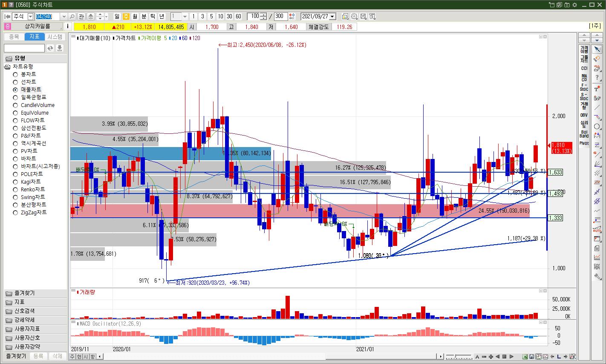Expand the 사용자지표 folder section
Viewport: 606px width, 364px height.
35,329
